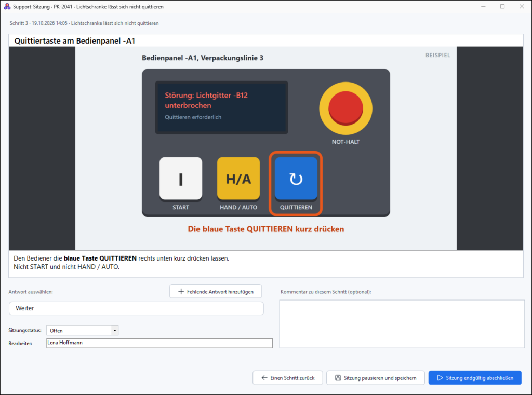The image size is (532, 395).
Task: Click heading Quittiertaste am Bedienpanel -A1
Action: 75,41
